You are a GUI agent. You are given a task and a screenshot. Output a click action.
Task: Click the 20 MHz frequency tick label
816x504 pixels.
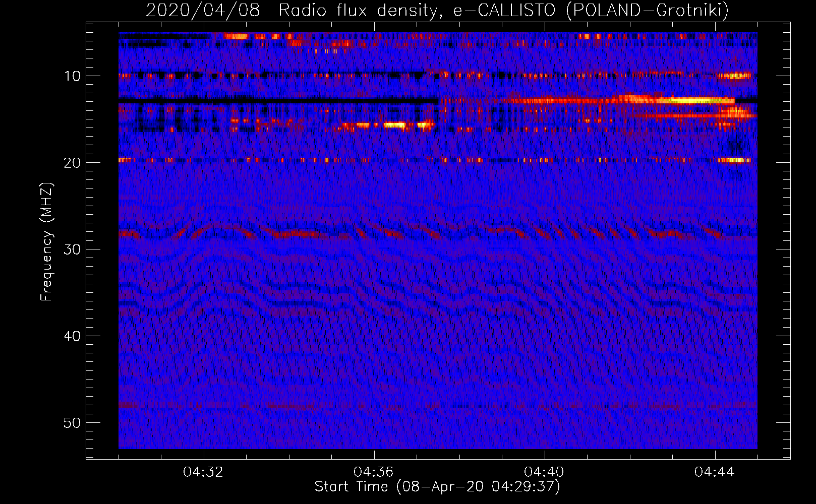pos(73,163)
